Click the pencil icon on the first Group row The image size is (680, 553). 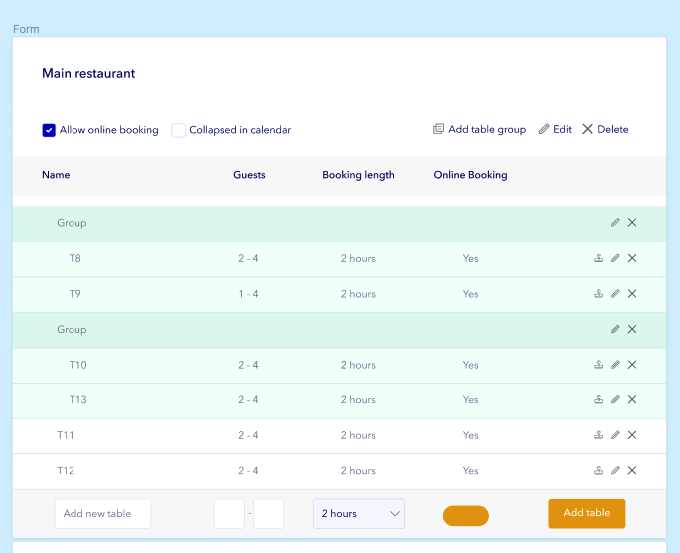pyautogui.click(x=615, y=223)
